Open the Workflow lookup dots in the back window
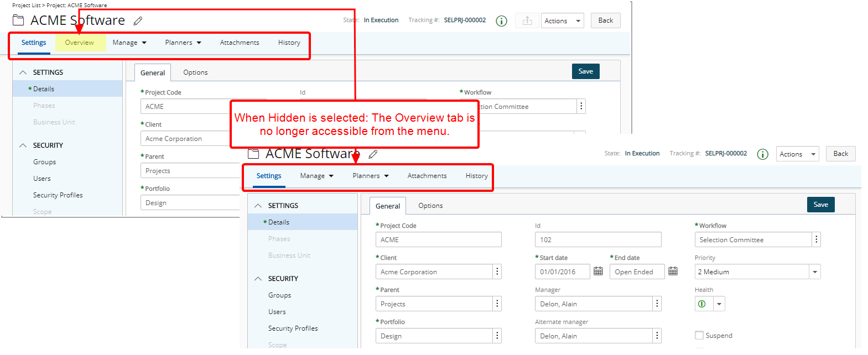 581,106
